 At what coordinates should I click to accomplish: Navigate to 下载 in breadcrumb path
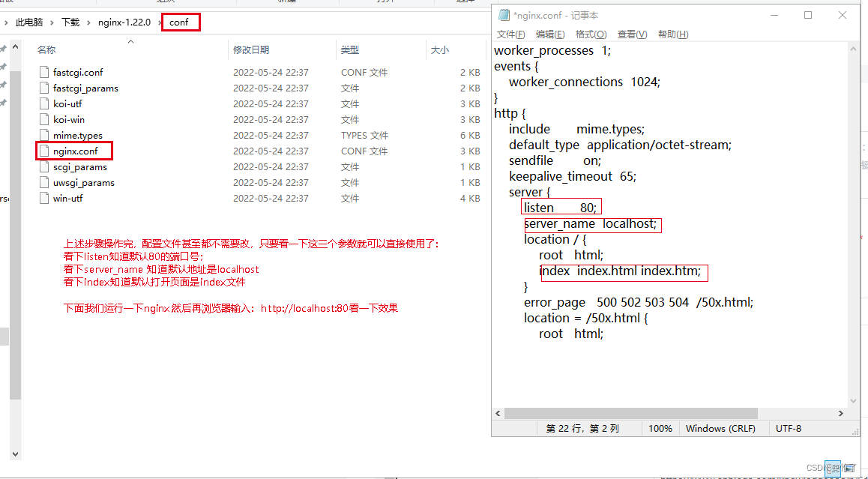click(x=70, y=22)
